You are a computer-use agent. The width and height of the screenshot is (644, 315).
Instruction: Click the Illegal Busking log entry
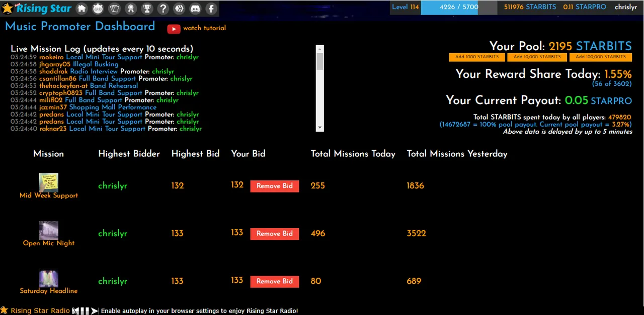coord(96,64)
